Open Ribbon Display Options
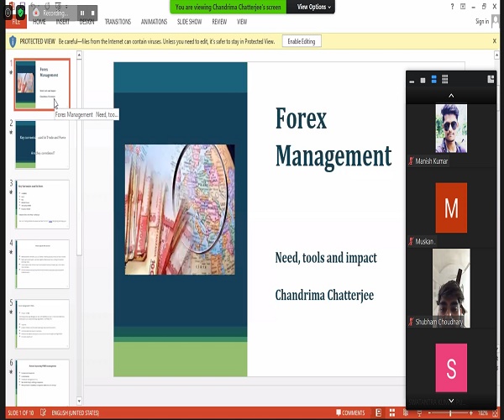The width and height of the screenshot is (504, 420). pos(463,7)
